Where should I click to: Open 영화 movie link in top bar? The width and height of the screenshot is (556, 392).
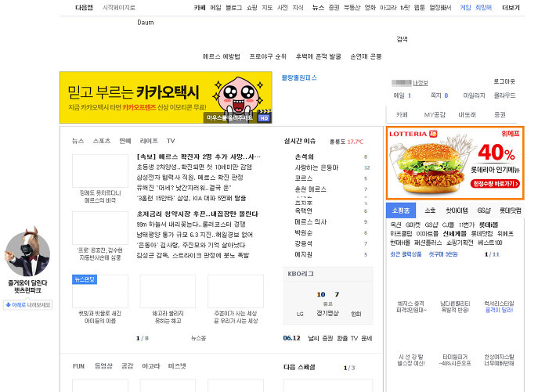point(370,8)
